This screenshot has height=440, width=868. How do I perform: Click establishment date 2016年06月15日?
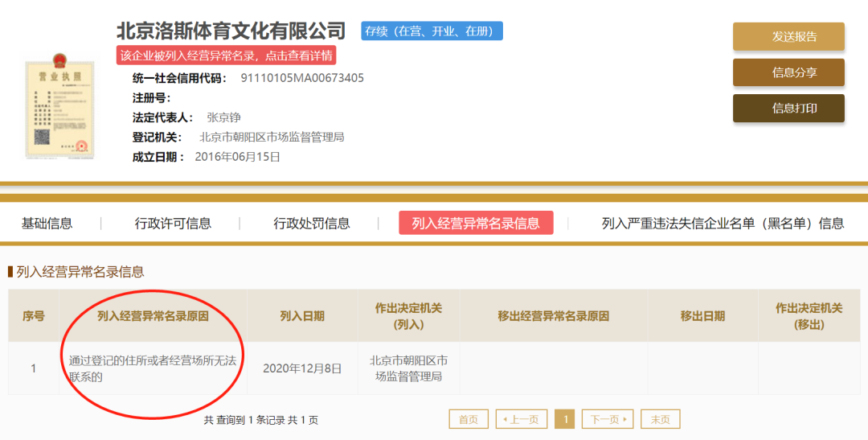tap(237, 157)
